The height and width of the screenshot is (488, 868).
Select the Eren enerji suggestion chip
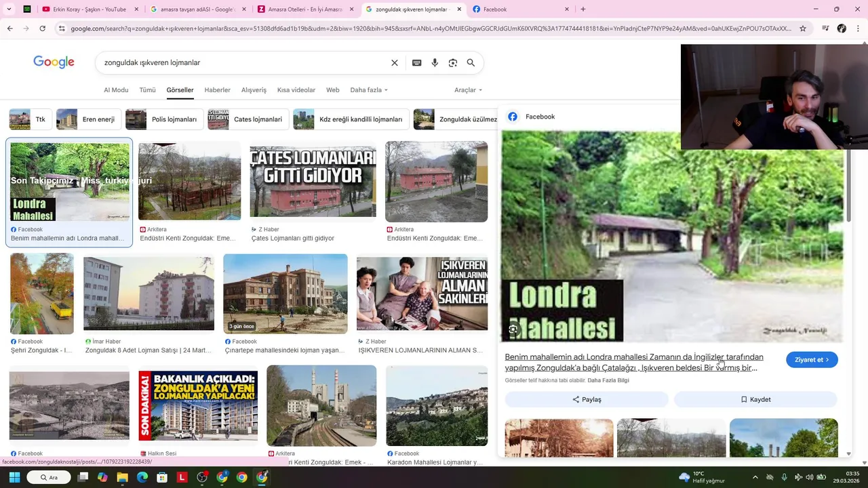pyautogui.click(x=88, y=119)
